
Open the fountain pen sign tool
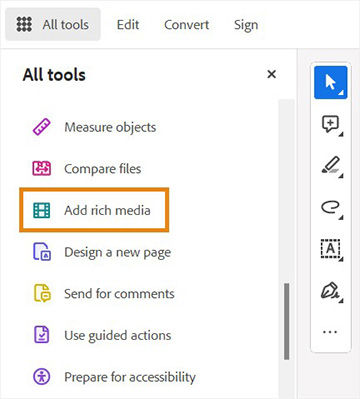click(330, 291)
